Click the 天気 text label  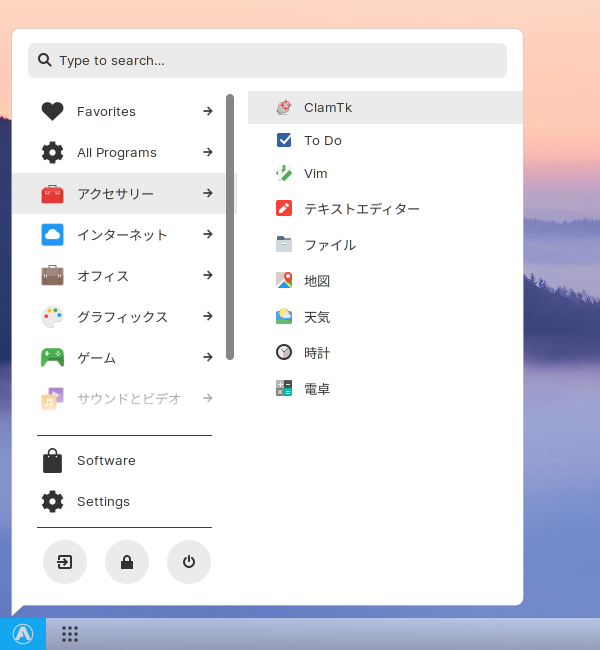tap(317, 317)
